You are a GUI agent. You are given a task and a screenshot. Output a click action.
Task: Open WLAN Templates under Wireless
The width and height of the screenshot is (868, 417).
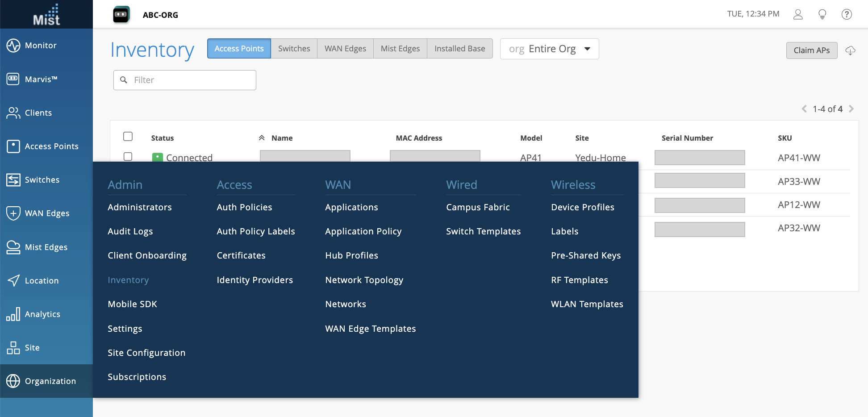(x=587, y=304)
